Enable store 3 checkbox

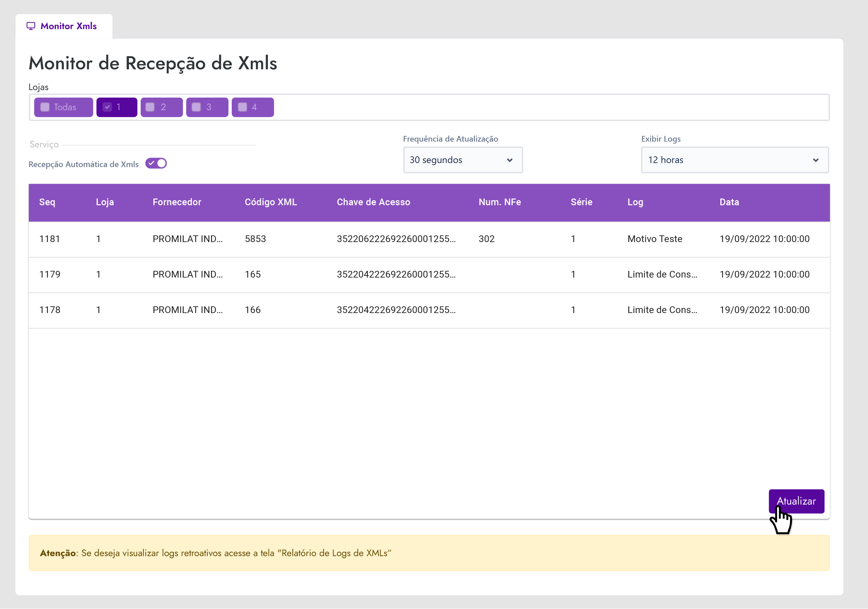(x=196, y=107)
